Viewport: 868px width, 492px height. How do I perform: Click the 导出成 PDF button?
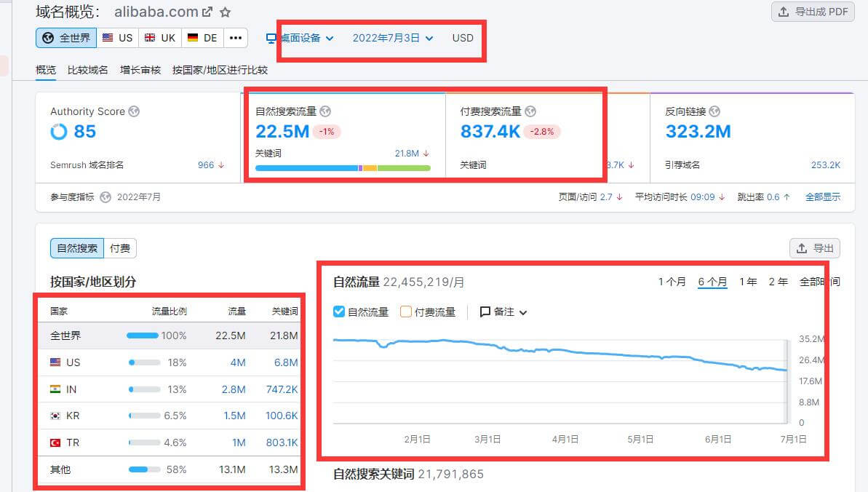813,12
